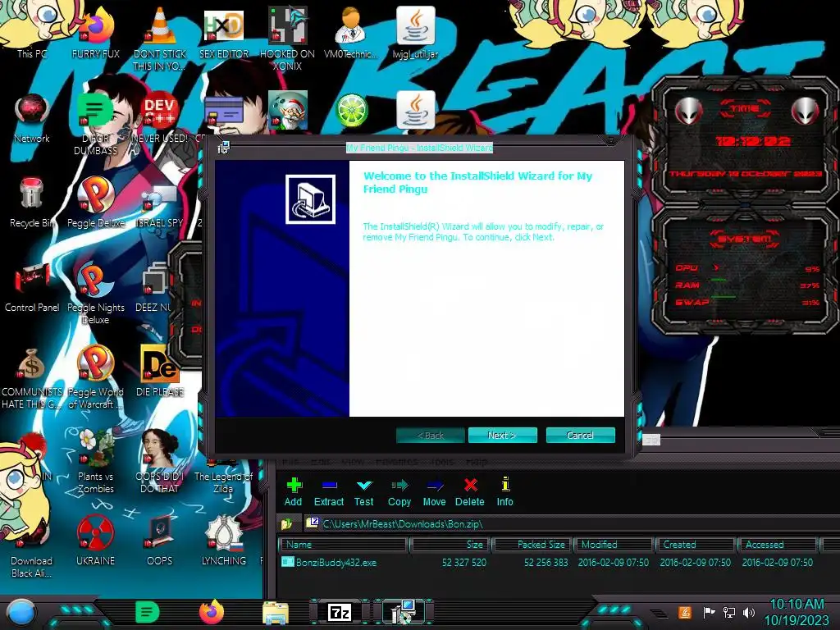Select the VLC cone DONT STICK shortcut

(x=160, y=38)
